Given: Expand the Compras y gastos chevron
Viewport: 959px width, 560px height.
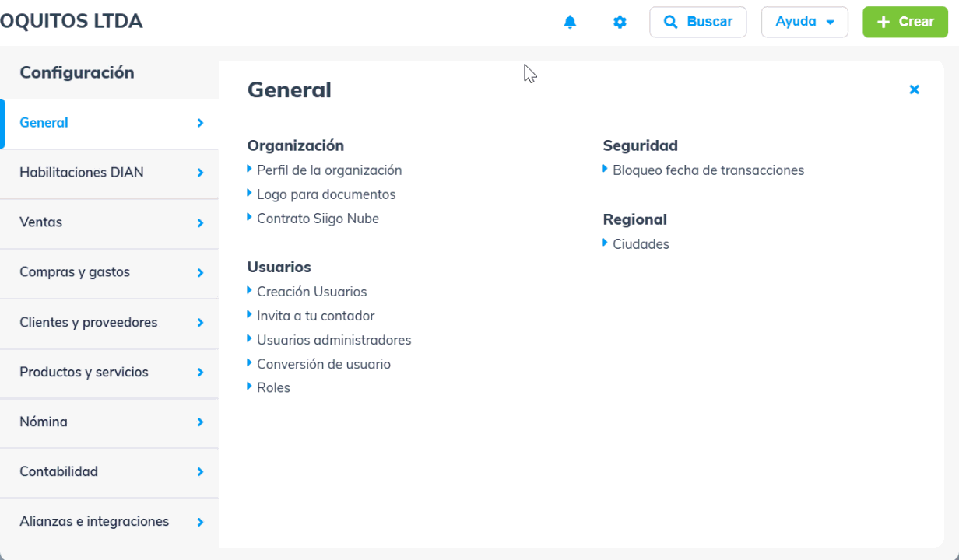Looking at the screenshot, I should pyautogui.click(x=200, y=273).
